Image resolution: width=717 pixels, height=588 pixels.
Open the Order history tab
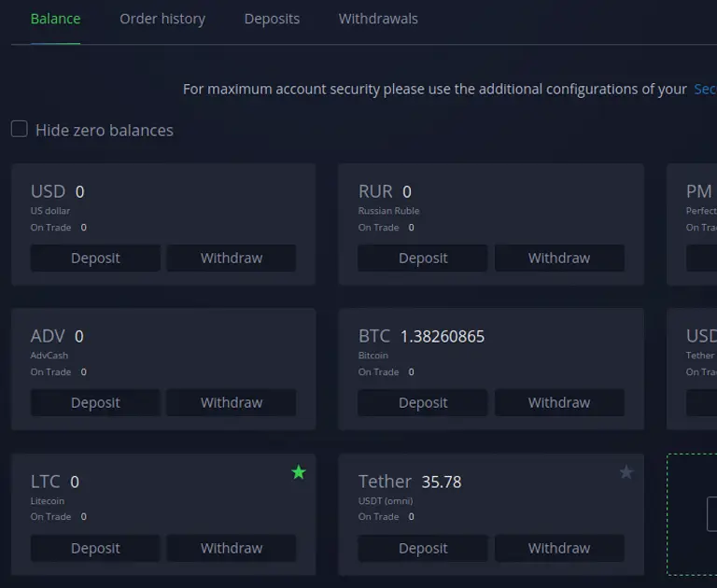click(162, 19)
